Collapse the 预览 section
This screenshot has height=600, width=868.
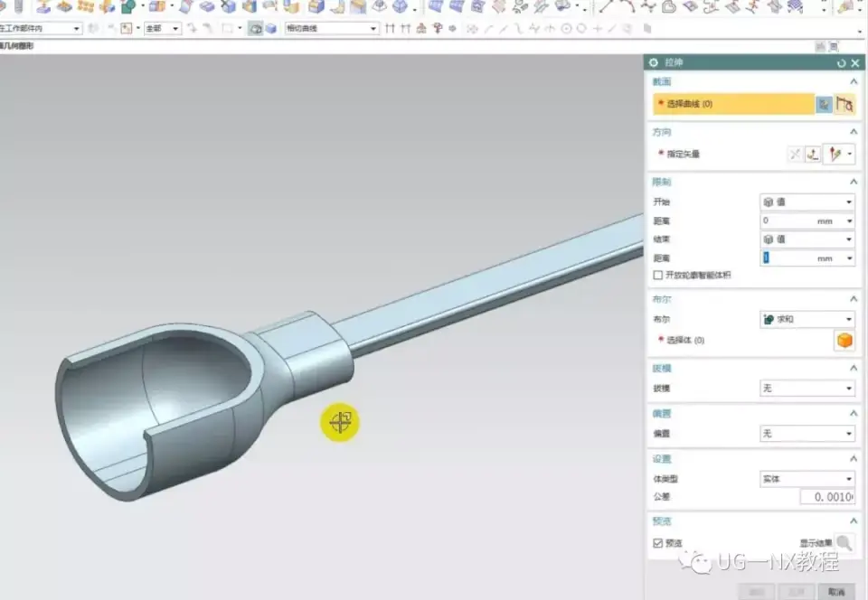tap(853, 520)
